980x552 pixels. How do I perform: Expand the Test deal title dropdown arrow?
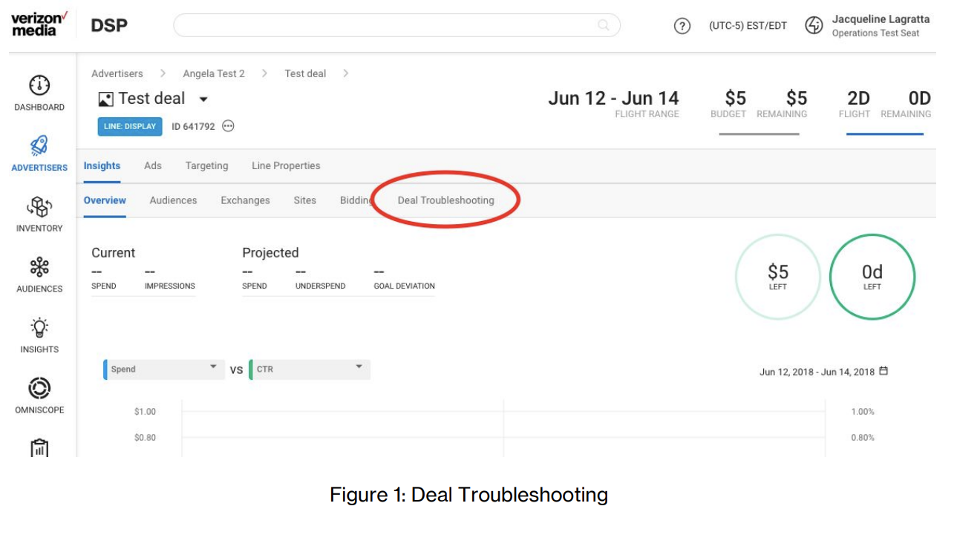[203, 99]
